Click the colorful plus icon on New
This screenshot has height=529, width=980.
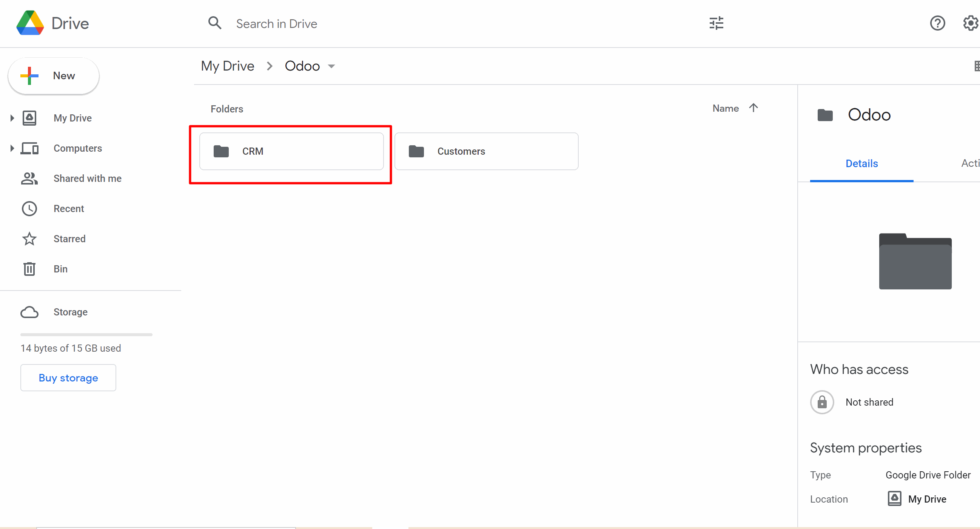[x=29, y=76]
